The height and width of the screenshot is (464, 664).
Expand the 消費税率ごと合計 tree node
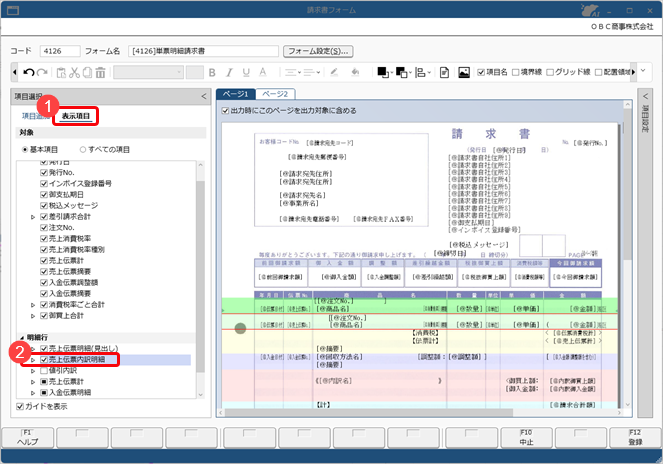(33, 305)
